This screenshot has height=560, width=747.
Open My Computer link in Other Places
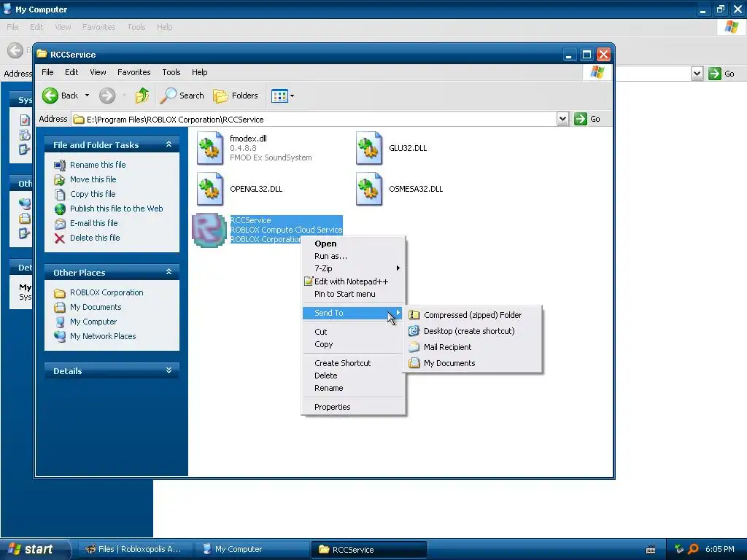[93, 322]
